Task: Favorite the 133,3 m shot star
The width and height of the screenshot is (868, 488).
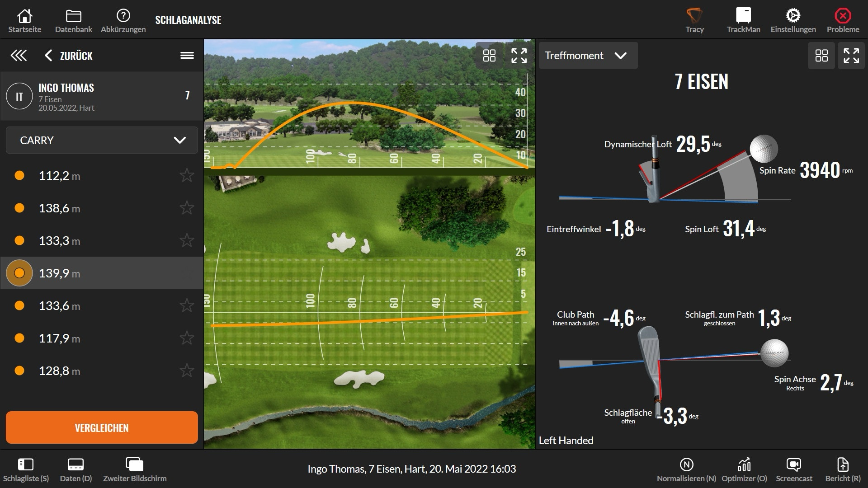Action: click(x=187, y=240)
